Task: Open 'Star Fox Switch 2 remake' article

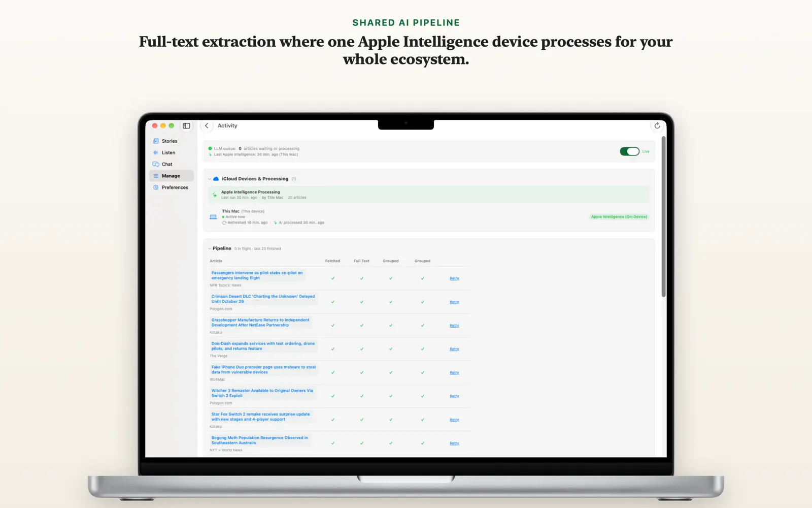Action: coord(260,417)
